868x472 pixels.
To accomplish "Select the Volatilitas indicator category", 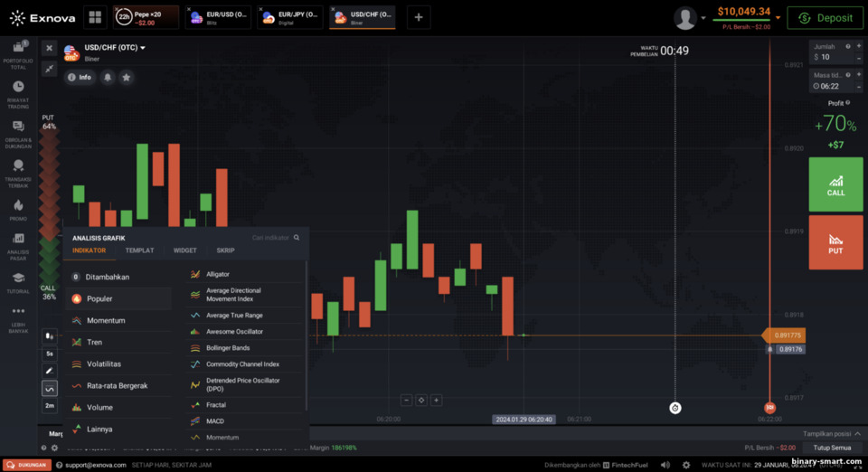I will (118, 364).
